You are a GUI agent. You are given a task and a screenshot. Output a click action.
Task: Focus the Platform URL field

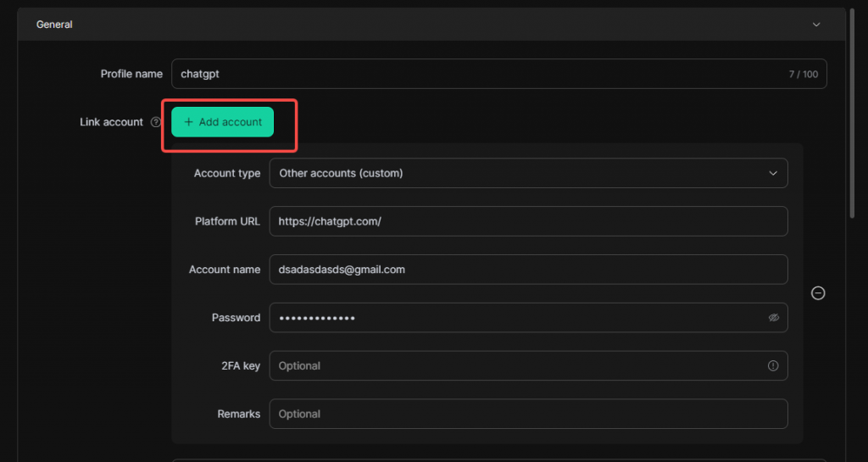click(528, 221)
